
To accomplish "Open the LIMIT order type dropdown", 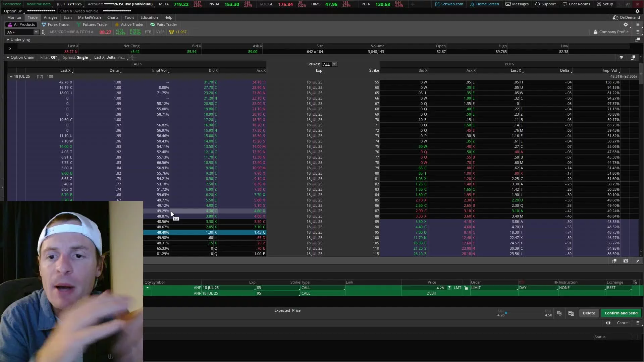I will (494, 288).
